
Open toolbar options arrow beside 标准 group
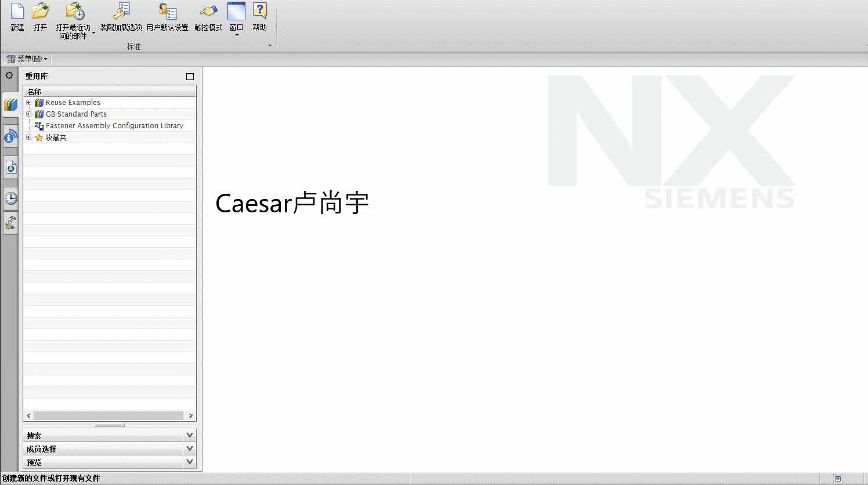270,46
